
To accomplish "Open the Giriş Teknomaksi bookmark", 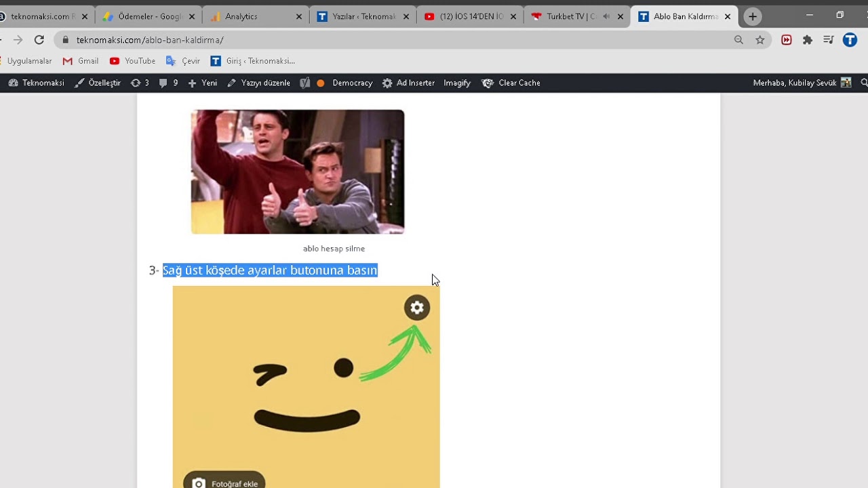I will [x=253, y=61].
